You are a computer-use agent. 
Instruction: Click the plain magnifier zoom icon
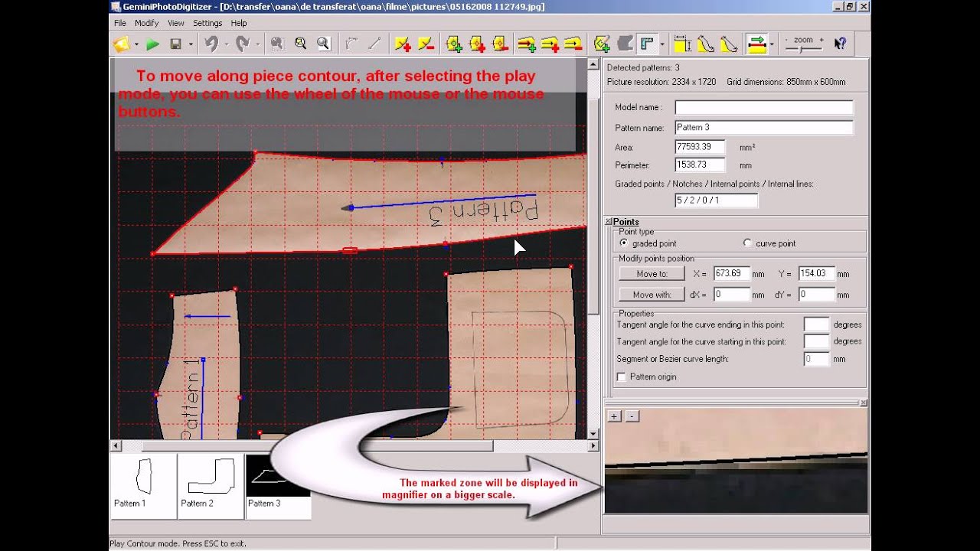[323, 44]
